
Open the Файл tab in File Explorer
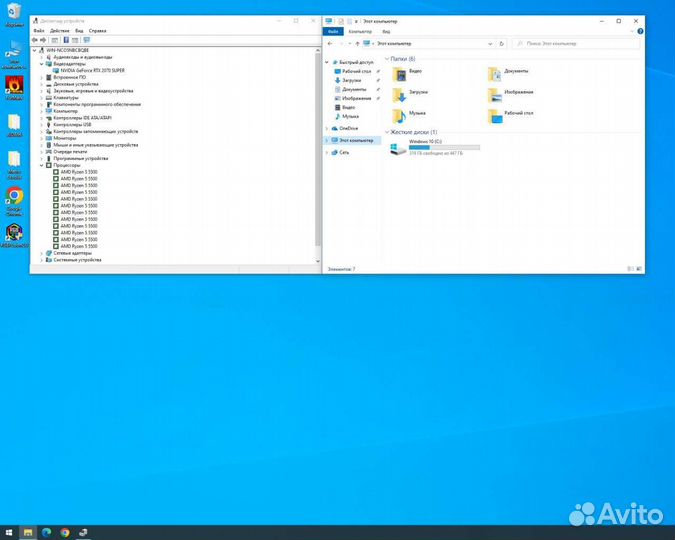333,31
